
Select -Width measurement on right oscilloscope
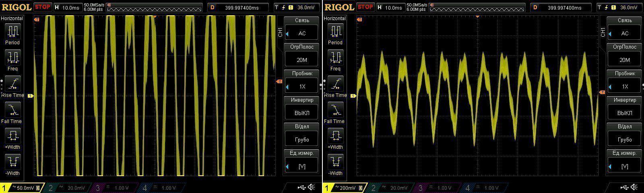[335, 162]
